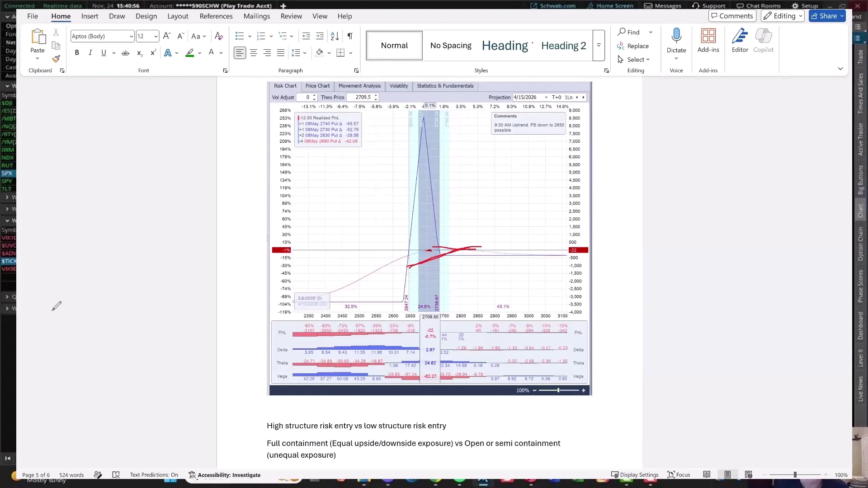This screenshot has width=868, height=488.
Task: Launch the Editor proofing tool
Action: coord(740,41)
